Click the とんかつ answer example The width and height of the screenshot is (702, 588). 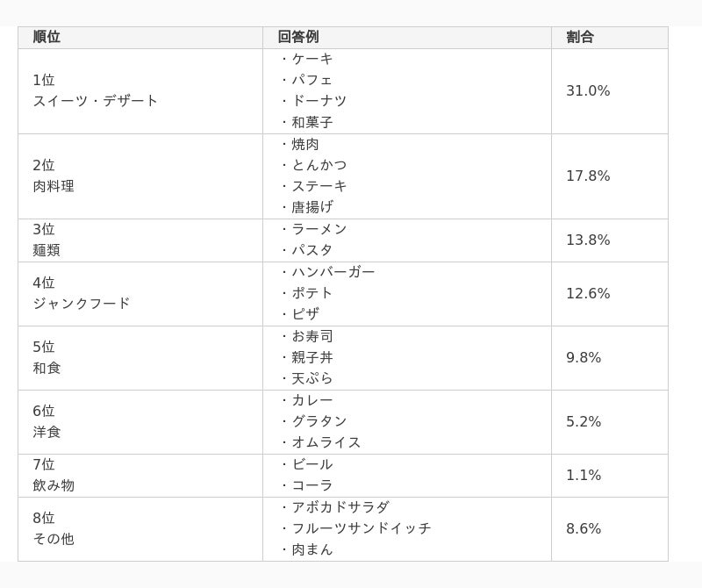pyautogui.click(x=319, y=165)
